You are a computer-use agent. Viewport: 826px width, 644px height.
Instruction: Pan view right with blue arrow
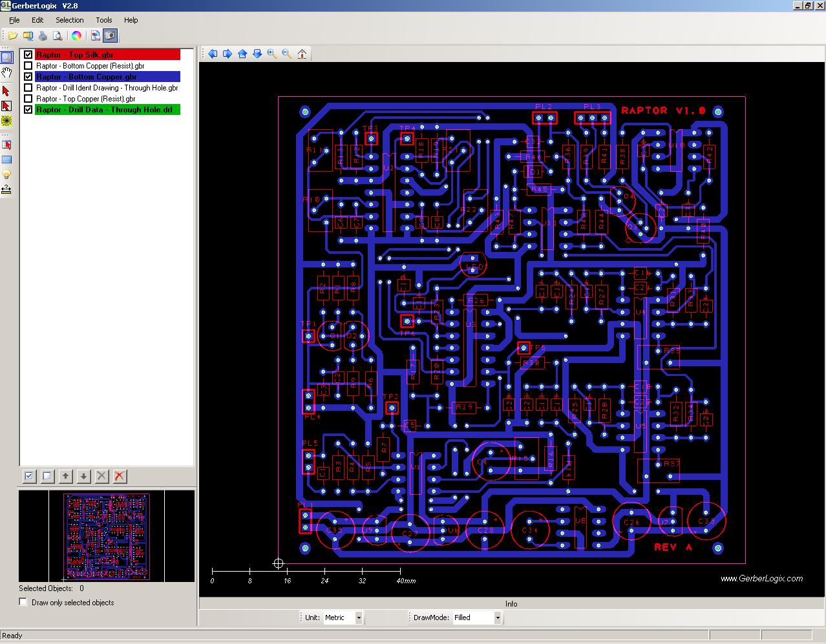tap(228, 54)
